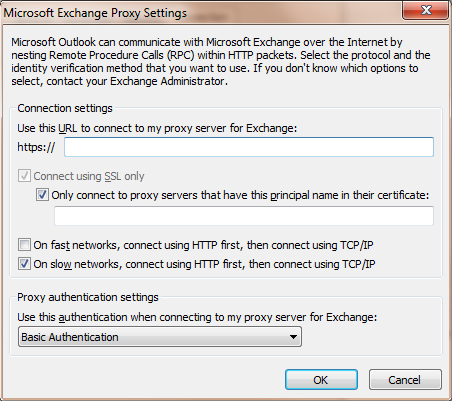Click the https:// proxy URL input field

(x=249, y=147)
